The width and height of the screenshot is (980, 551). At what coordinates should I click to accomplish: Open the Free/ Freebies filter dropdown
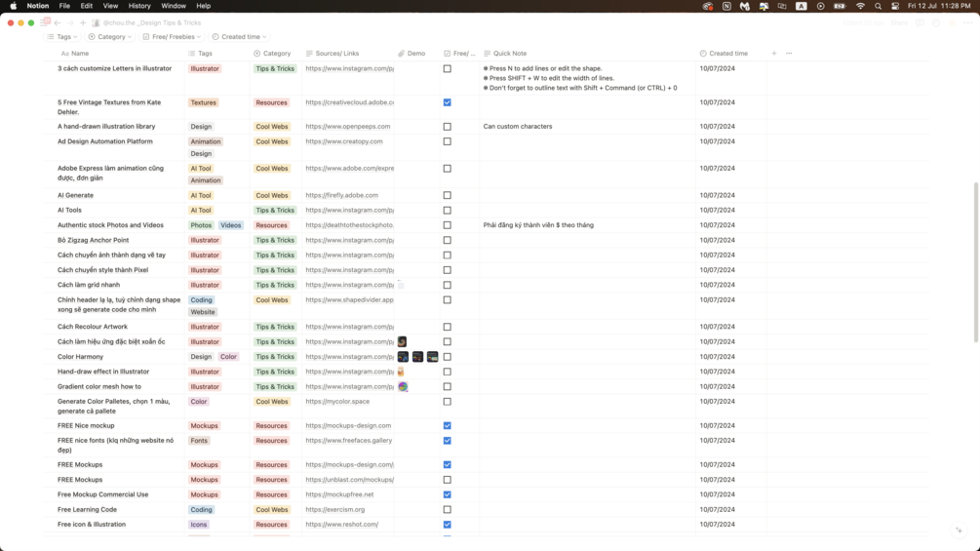tap(172, 37)
